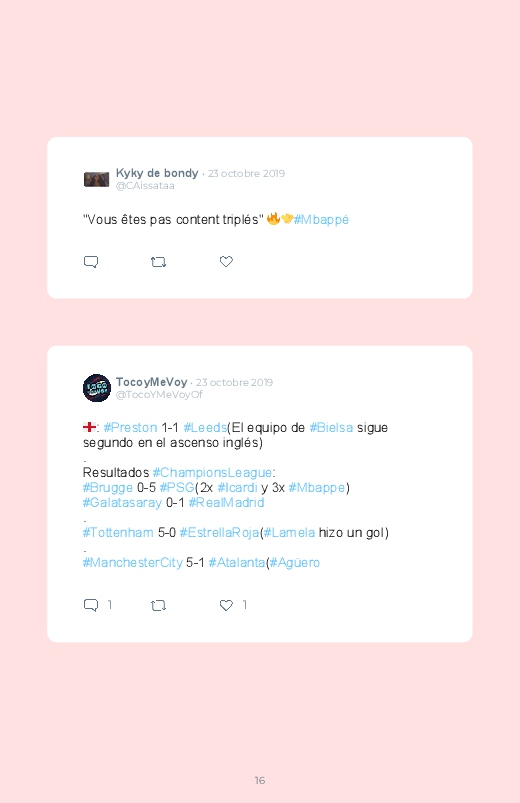
Task: Open the #RealMadrid hashtag
Action: 226,503
